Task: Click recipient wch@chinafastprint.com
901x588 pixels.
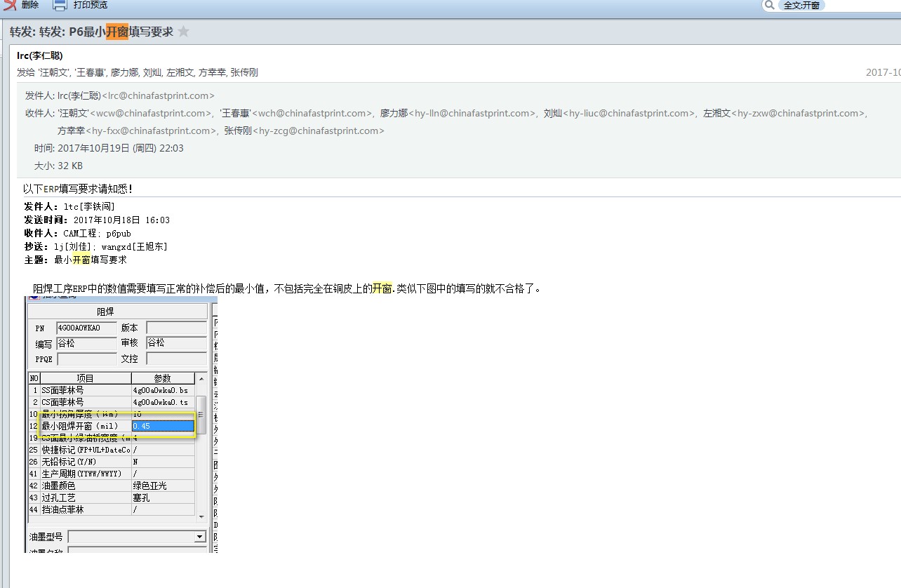Action: pos(312,113)
